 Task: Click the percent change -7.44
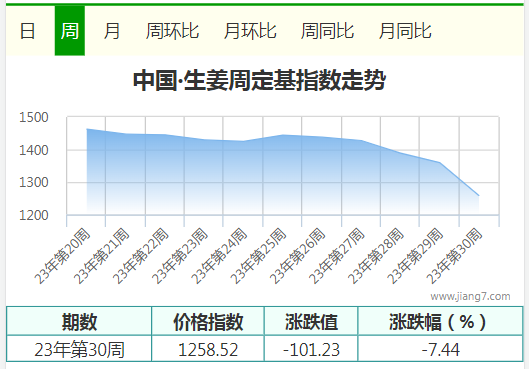(x=440, y=349)
